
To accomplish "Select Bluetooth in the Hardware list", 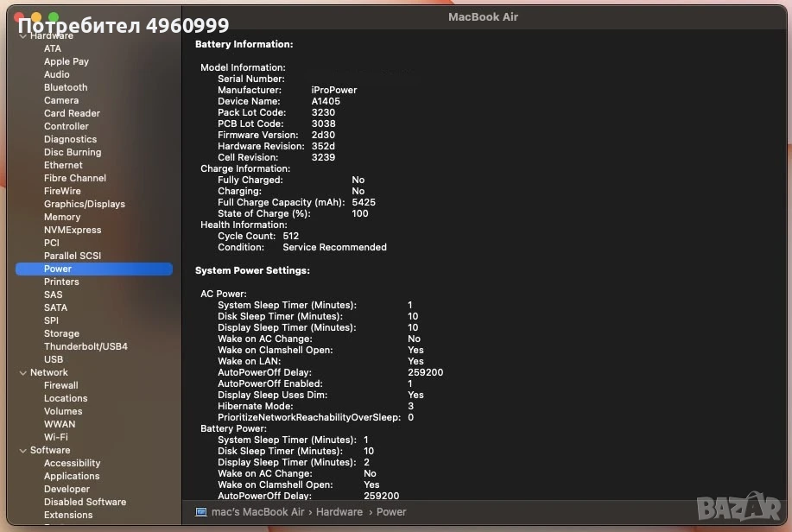I will [x=66, y=87].
